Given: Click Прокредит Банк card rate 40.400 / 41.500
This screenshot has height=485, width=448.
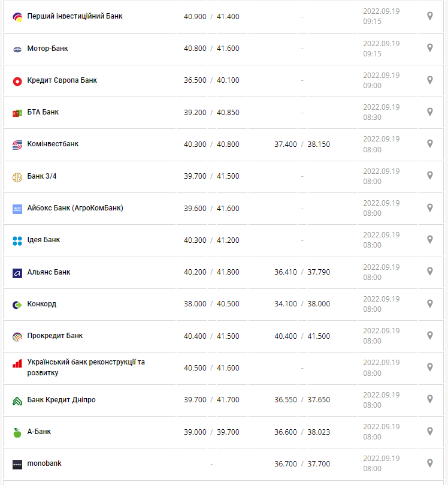Looking at the screenshot, I should (302, 336).
